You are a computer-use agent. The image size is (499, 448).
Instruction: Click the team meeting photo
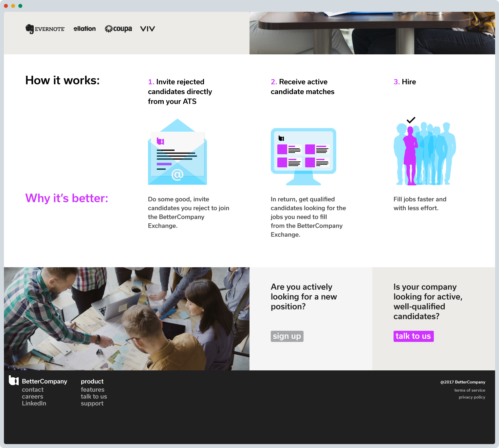point(127,319)
